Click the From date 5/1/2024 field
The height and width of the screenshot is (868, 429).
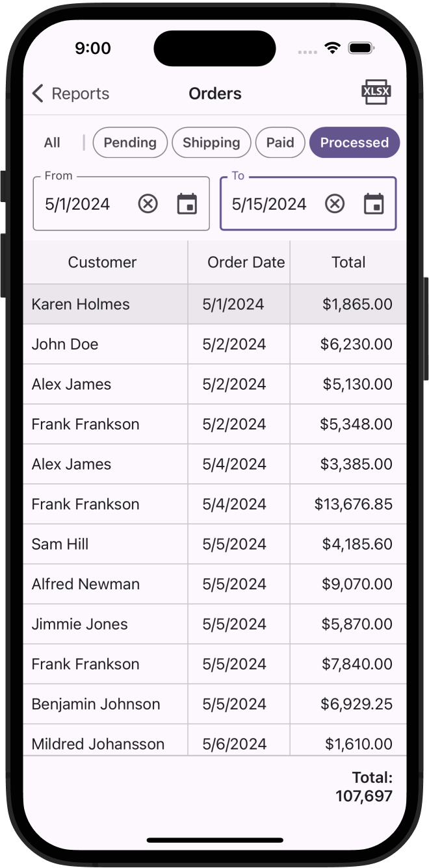point(77,204)
